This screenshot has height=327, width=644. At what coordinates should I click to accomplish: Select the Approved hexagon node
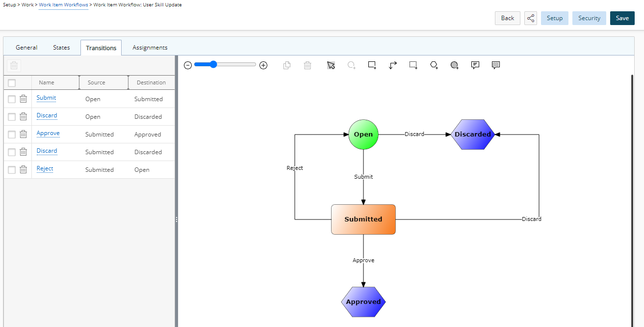363,302
